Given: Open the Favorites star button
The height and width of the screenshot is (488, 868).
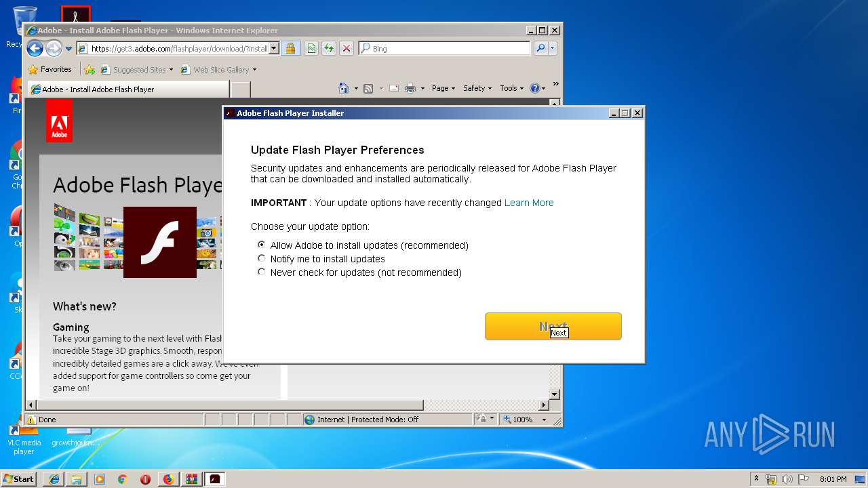Looking at the screenshot, I should click(50, 69).
